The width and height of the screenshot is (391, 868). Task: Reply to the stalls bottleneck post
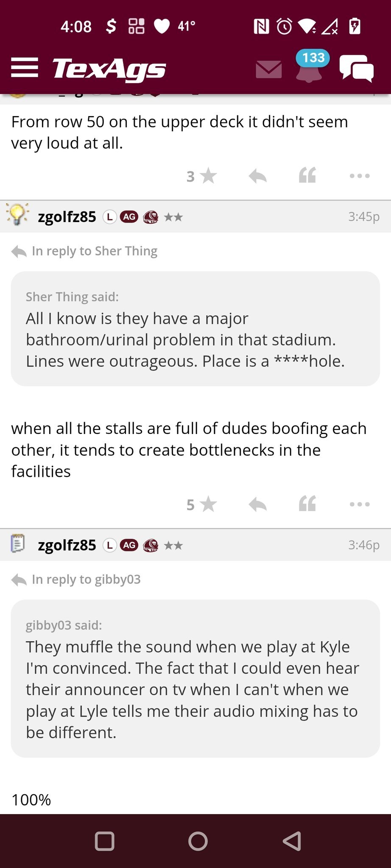(x=257, y=504)
